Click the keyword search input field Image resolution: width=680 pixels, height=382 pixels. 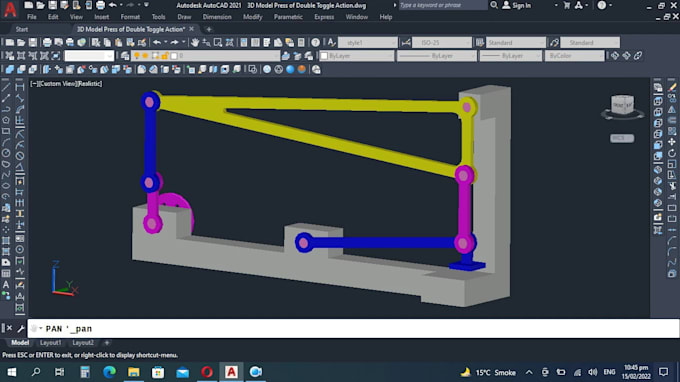point(442,5)
